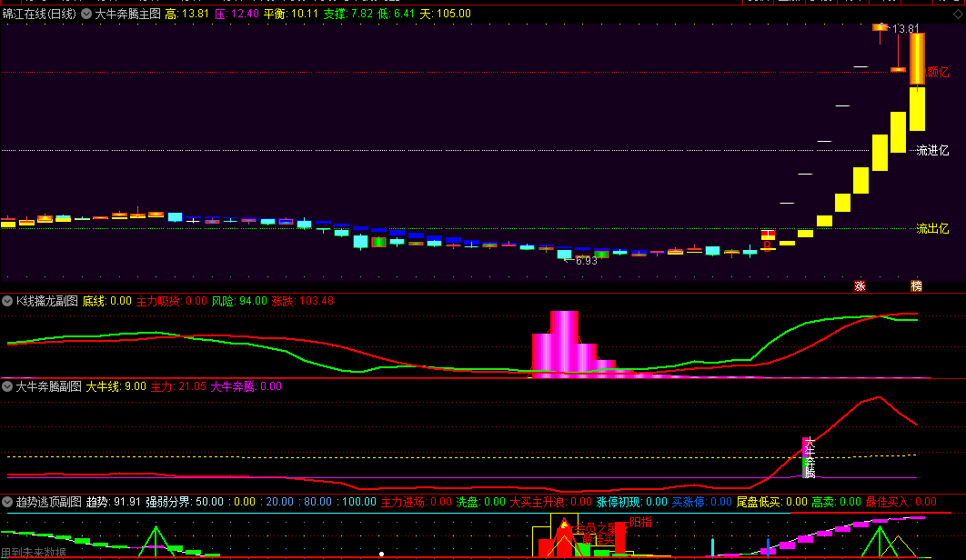Click the tall orange latest candlestick
Image resolution: width=966 pixels, height=560 pixels.
(917, 59)
